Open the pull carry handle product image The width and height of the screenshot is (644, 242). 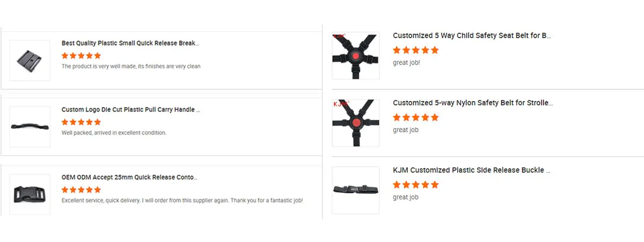tap(30, 127)
